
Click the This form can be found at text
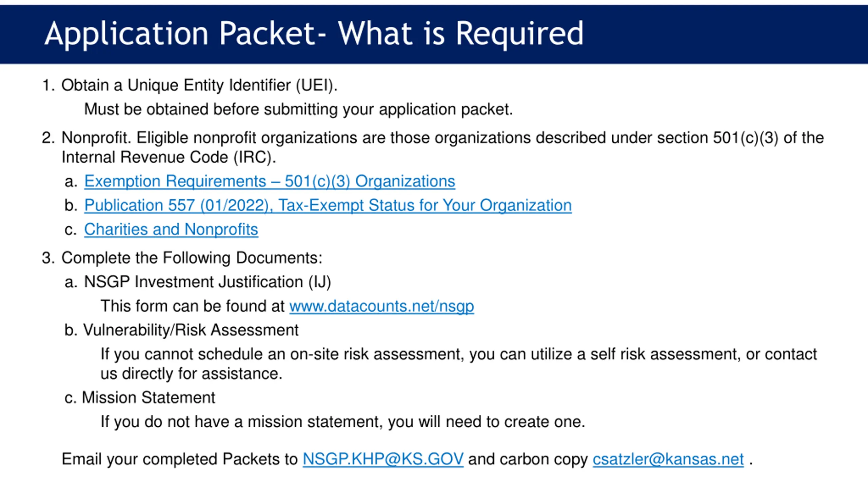(x=193, y=306)
